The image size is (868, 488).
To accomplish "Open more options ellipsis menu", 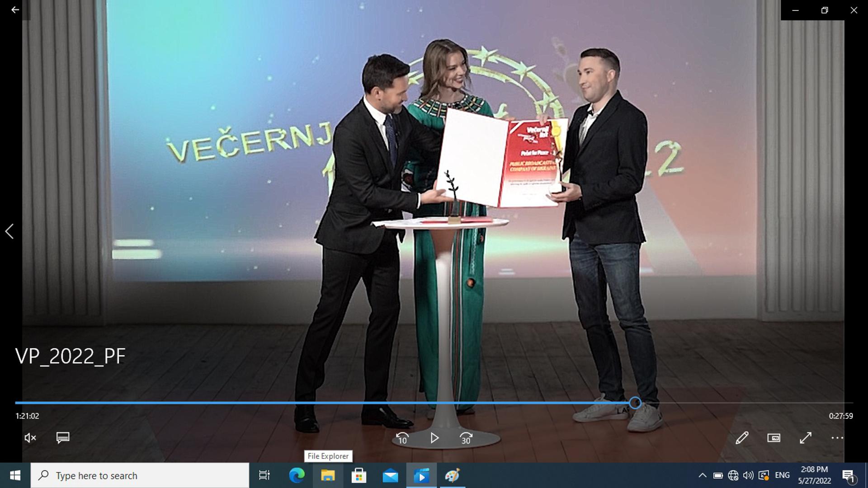I will click(x=837, y=438).
